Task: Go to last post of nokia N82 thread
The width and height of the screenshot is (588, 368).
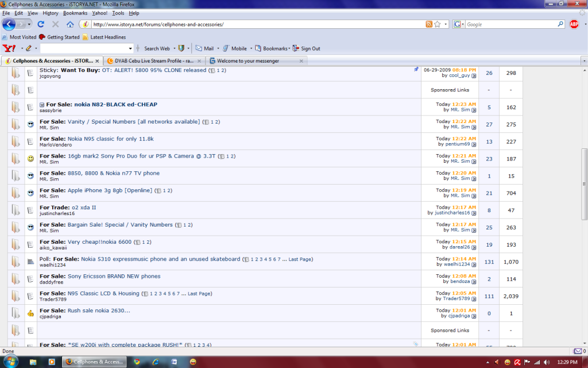Action: point(474,109)
